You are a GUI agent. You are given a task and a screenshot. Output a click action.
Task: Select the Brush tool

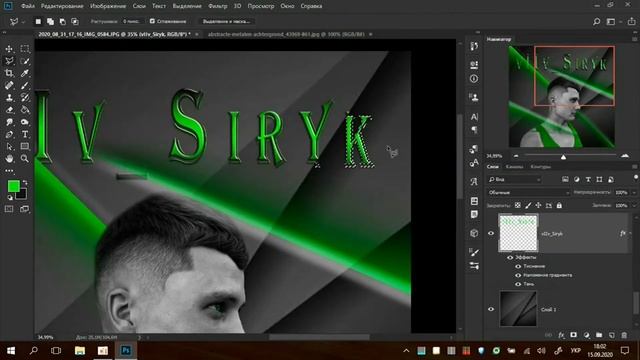point(24,85)
